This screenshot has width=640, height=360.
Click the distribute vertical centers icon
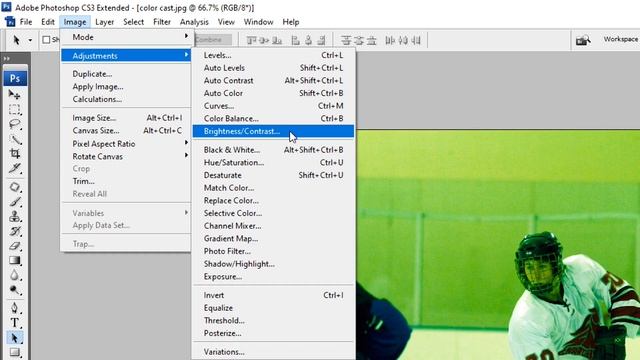(359, 40)
